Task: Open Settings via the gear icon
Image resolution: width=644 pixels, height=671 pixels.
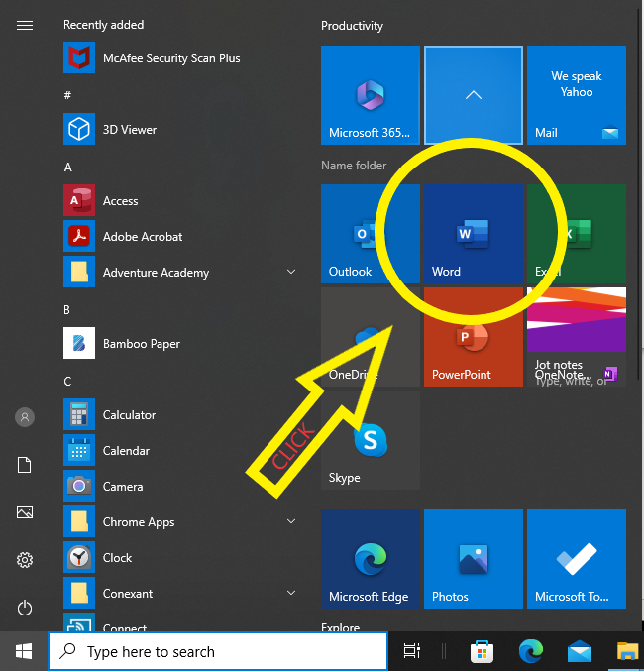Action: pos(25,560)
